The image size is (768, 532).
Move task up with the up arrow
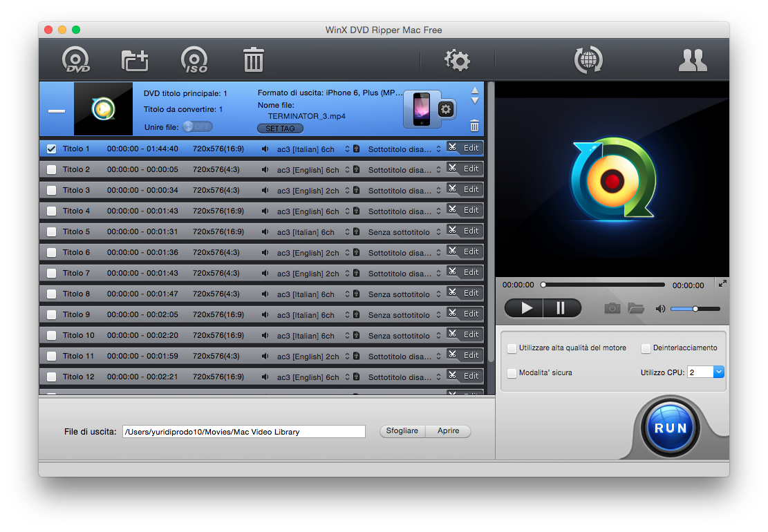475,91
